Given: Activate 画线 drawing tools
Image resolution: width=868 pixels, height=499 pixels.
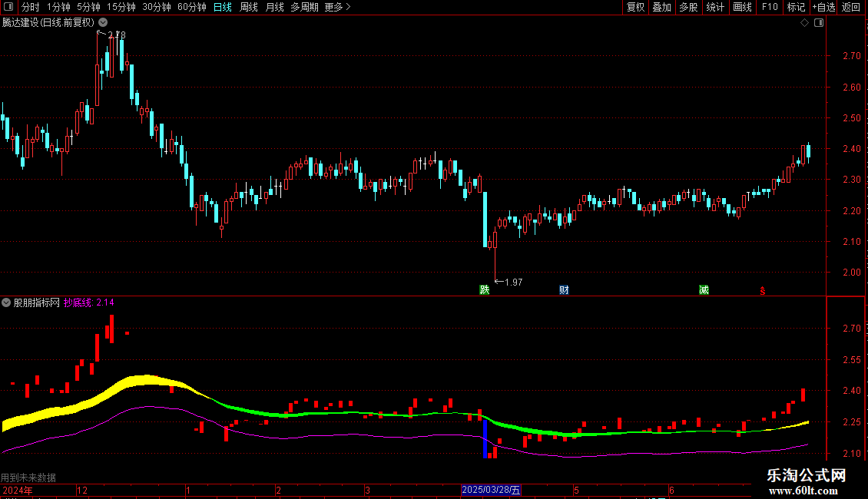Looking at the screenshot, I should pos(742,7).
